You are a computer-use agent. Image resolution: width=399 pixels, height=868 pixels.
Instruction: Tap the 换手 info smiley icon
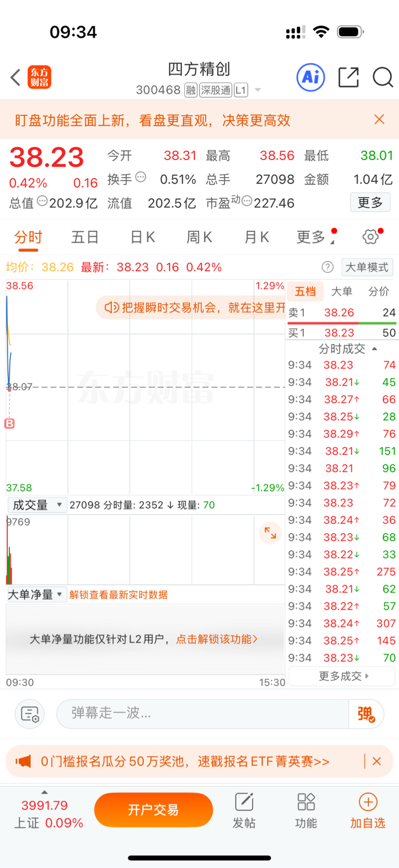pyautogui.click(x=141, y=177)
